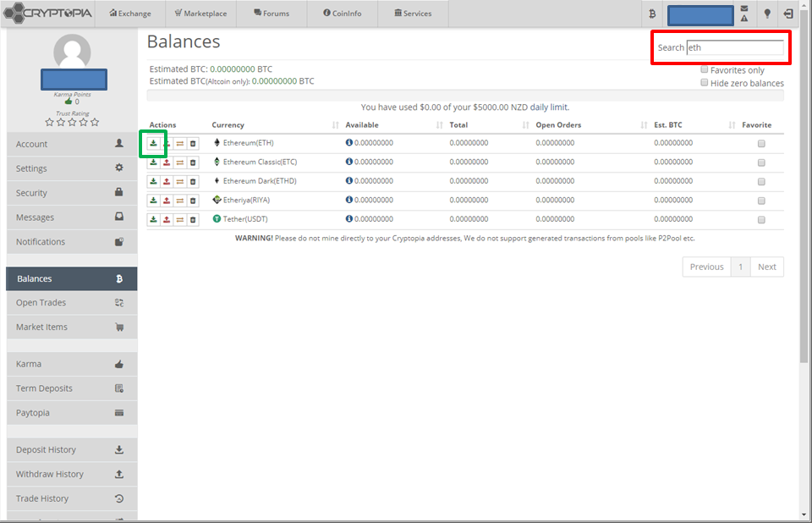Open Term Deposits in the sidebar
This screenshot has height=523, width=812.
(72, 388)
